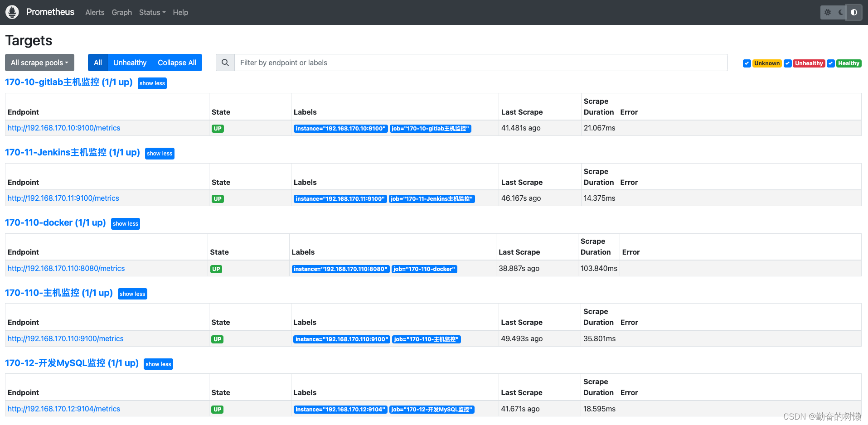Viewport: 868px width, 425px height.
Task: Go to the Prometheus home title
Action: 50,12
